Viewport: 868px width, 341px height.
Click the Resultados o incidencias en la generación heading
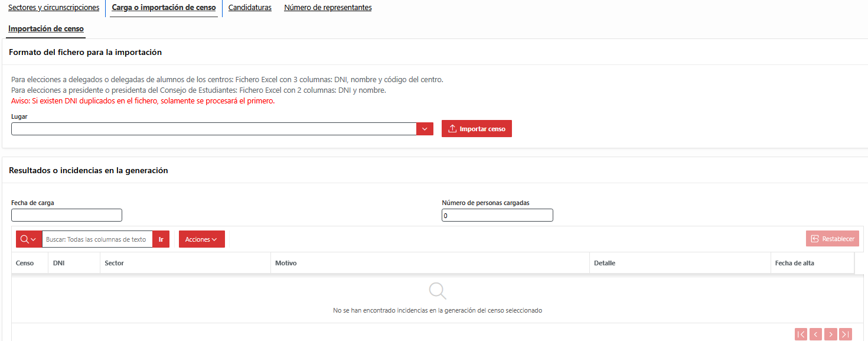(89, 170)
